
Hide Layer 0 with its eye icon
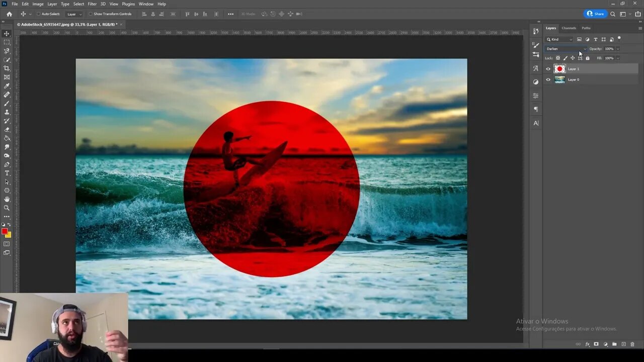[x=548, y=79]
